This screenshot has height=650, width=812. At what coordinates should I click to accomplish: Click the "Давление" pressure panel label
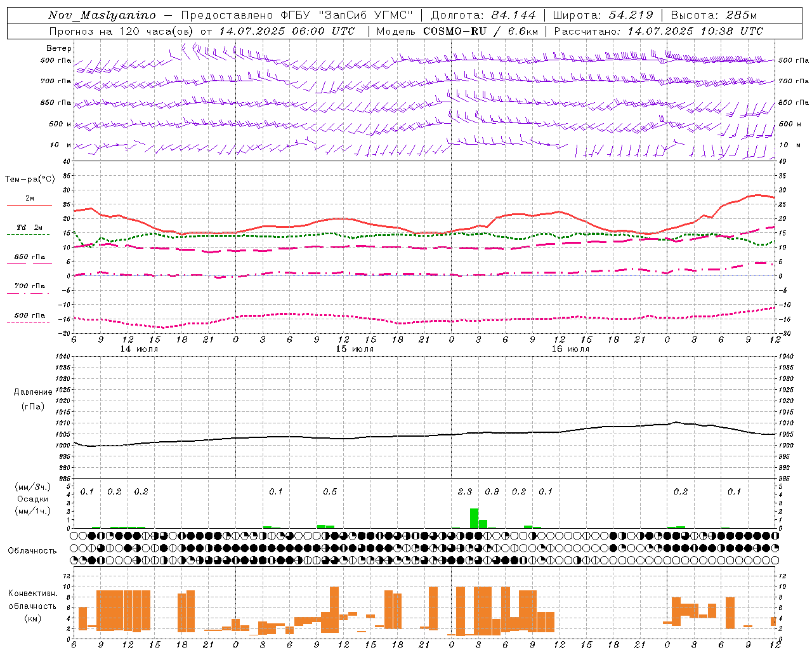[x=33, y=392]
